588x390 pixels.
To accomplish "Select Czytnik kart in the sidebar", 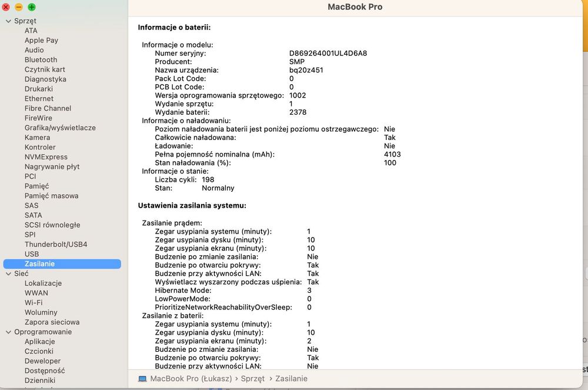I will 45,70.
